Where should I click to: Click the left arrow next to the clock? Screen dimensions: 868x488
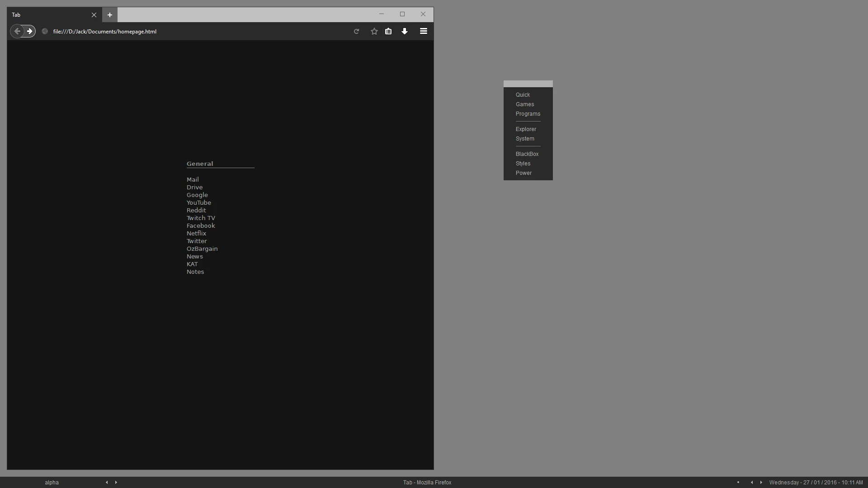point(752,483)
